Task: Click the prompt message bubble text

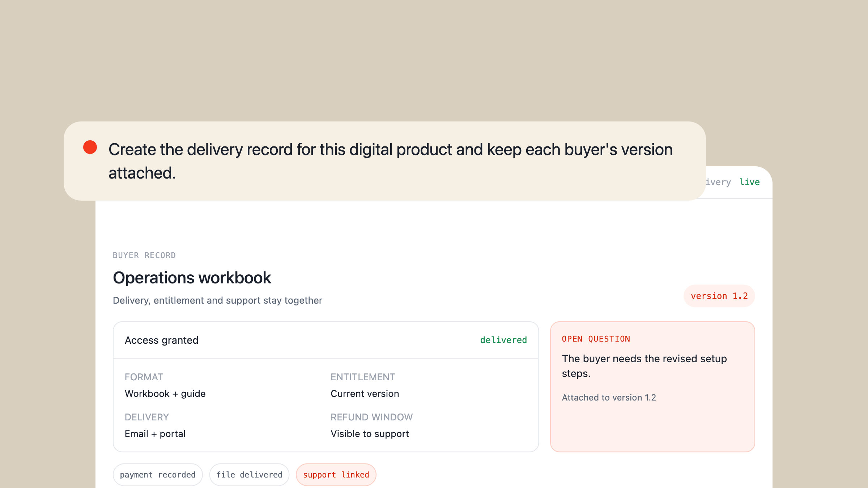Action: (391, 161)
